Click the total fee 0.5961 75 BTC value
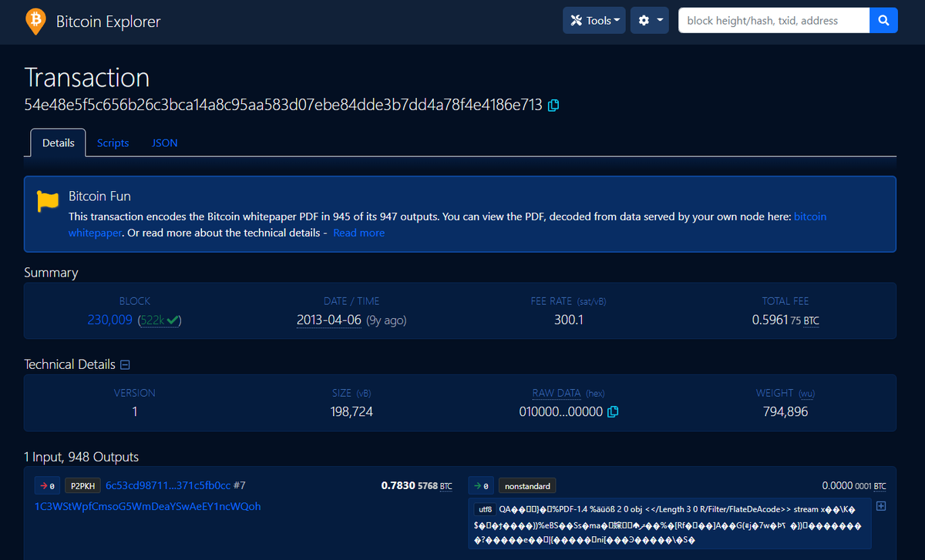This screenshot has width=925, height=560. pyautogui.click(x=785, y=320)
